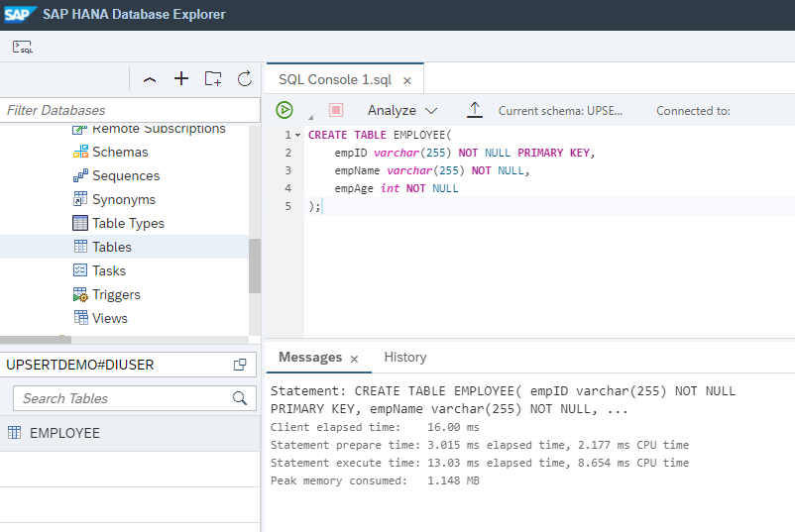Open the EMPLOYEE table entry

coord(64,433)
